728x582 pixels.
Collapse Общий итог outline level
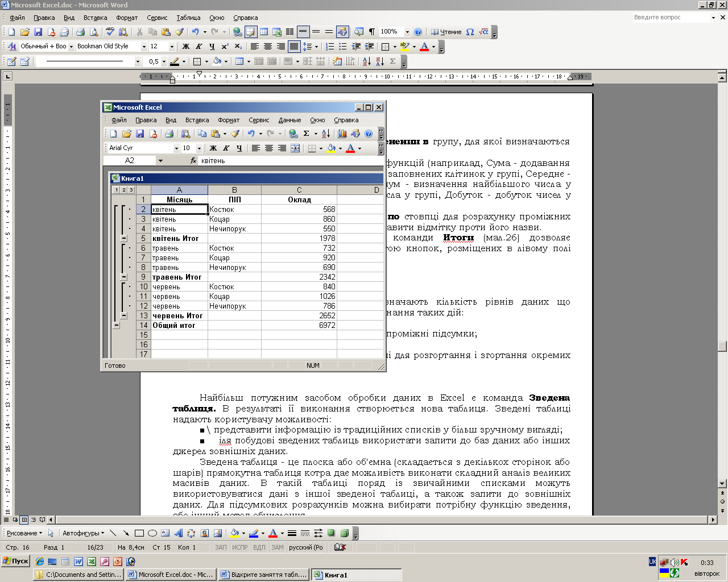(116, 326)
